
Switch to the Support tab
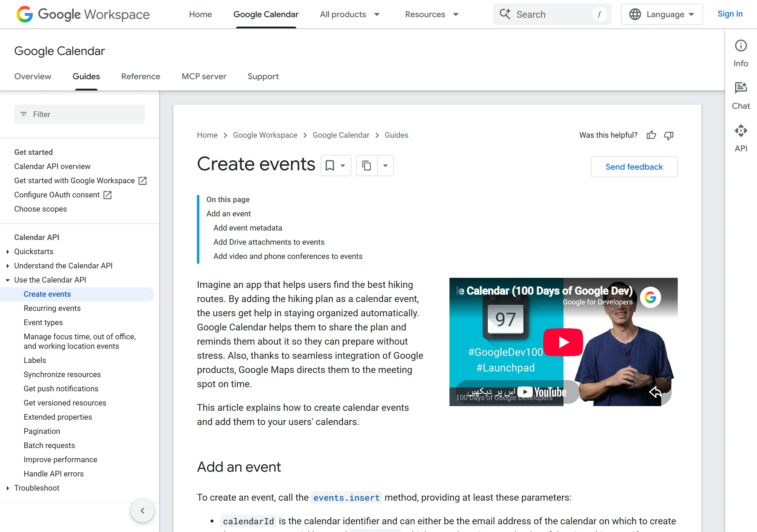coord(263,77)
